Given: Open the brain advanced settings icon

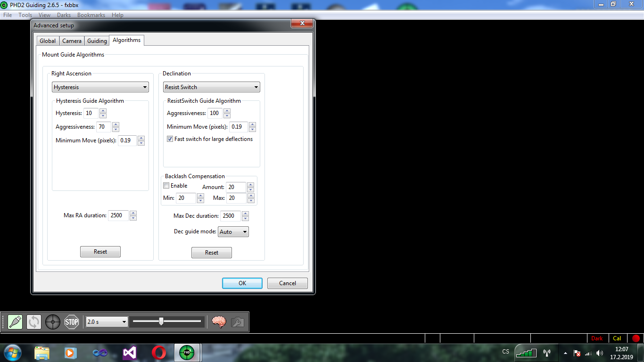Looking at the screenshot, I should pos(219,322).
